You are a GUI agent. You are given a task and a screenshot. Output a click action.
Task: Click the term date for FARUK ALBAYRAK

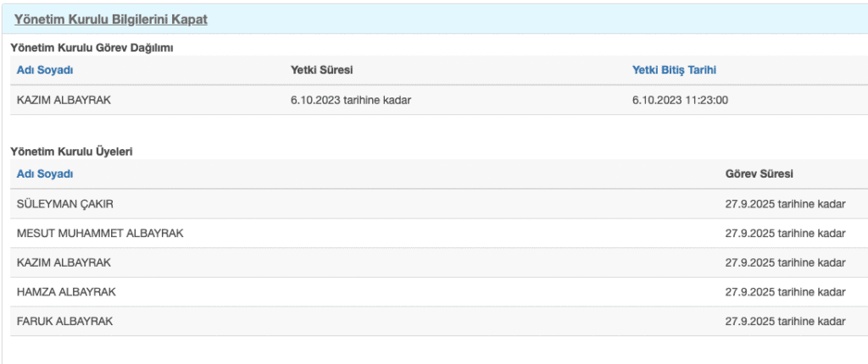[x=786, y=322]
